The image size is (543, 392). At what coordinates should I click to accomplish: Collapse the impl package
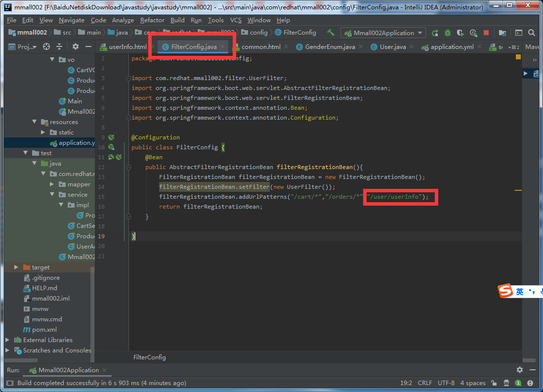point(61,205)
